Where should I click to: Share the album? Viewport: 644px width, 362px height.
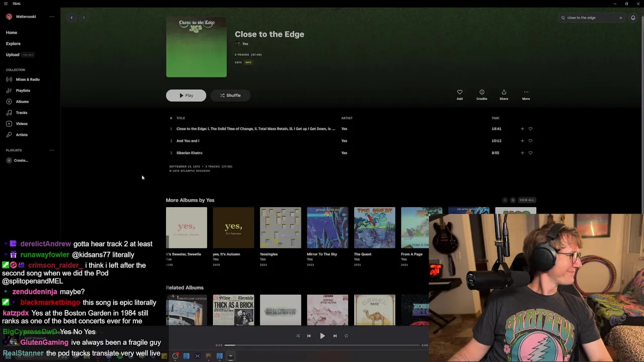pyautogui.click(x=504, y=95)
